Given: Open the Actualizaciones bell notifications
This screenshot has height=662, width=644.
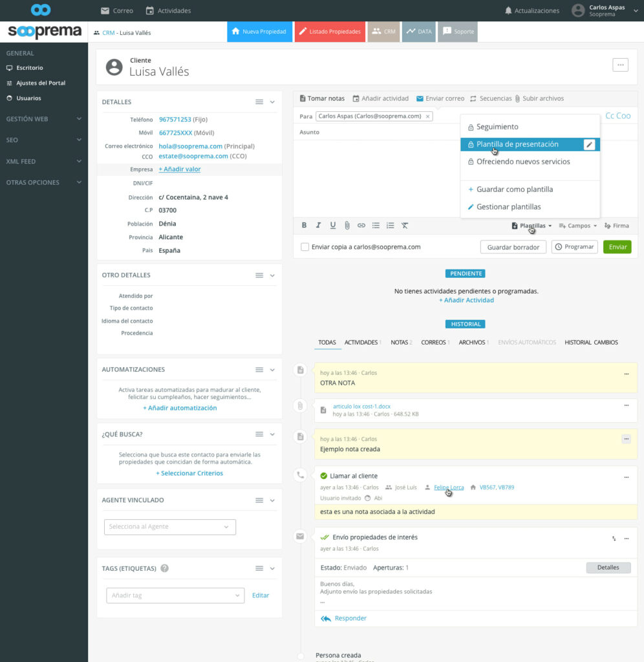Looking at the screenshot, I should pos(531,10).
